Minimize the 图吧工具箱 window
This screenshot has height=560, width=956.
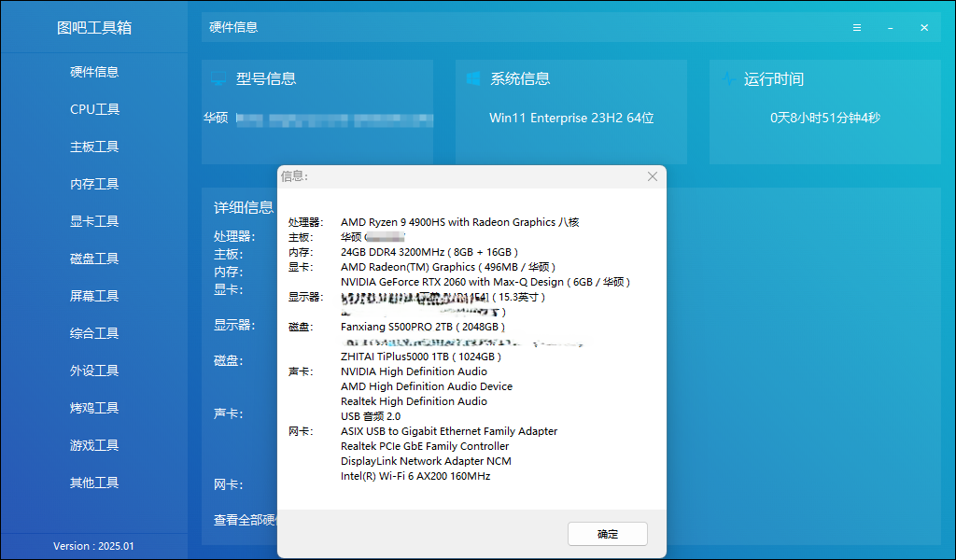(891, 27)
